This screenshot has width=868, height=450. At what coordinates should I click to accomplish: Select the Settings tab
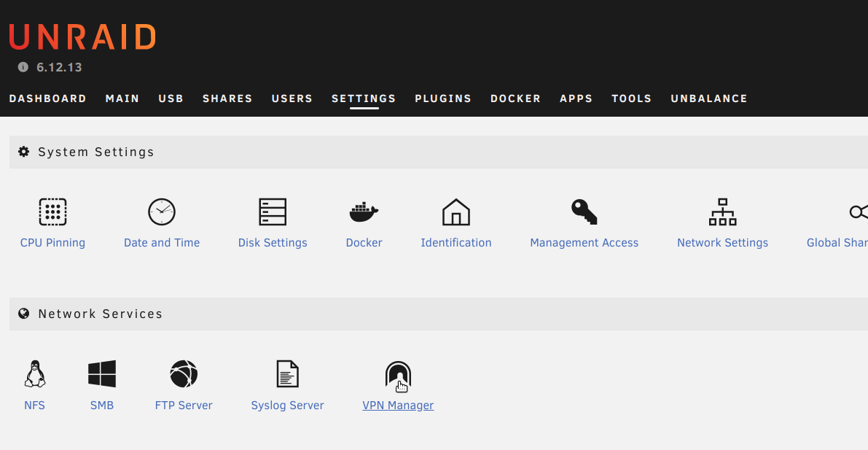point(364,98)
